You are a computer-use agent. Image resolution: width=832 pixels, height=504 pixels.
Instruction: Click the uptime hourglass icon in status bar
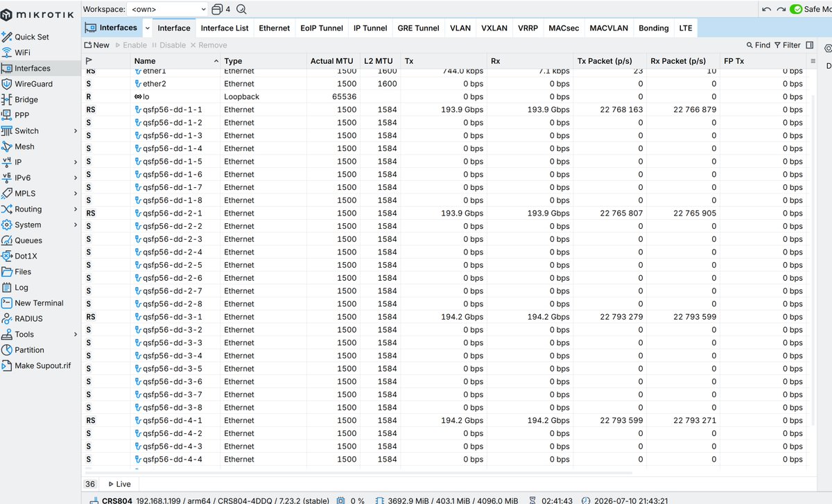pos(532,500)
